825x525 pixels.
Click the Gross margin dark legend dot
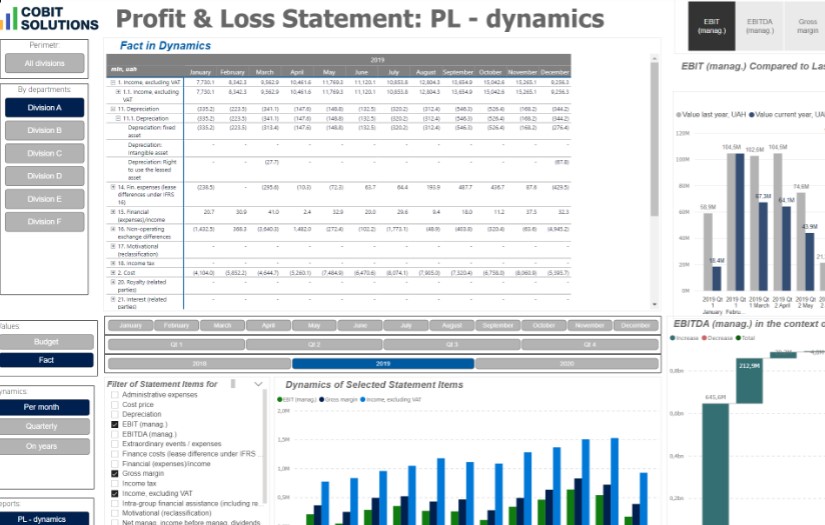[321, 399]
